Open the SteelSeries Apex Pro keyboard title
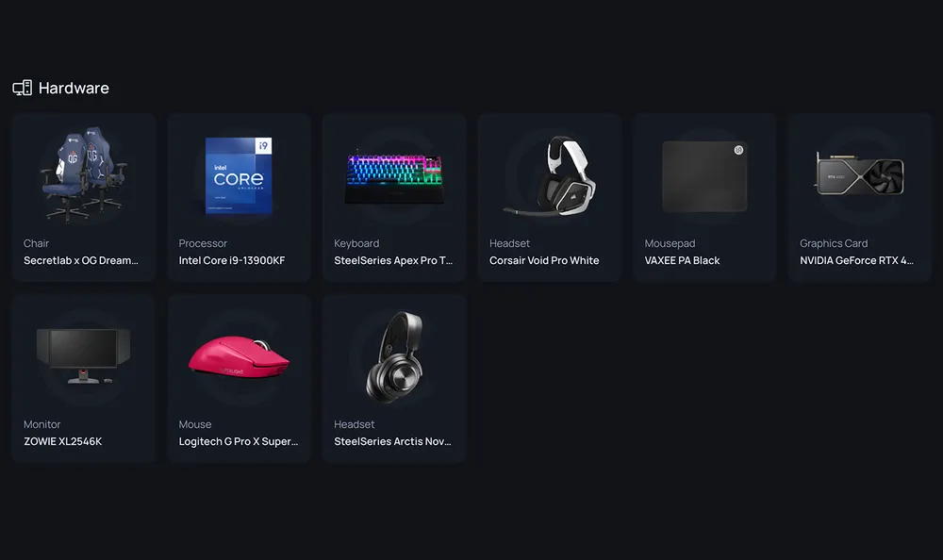This screenshot has height=560, width=943. tap(393, 260)
